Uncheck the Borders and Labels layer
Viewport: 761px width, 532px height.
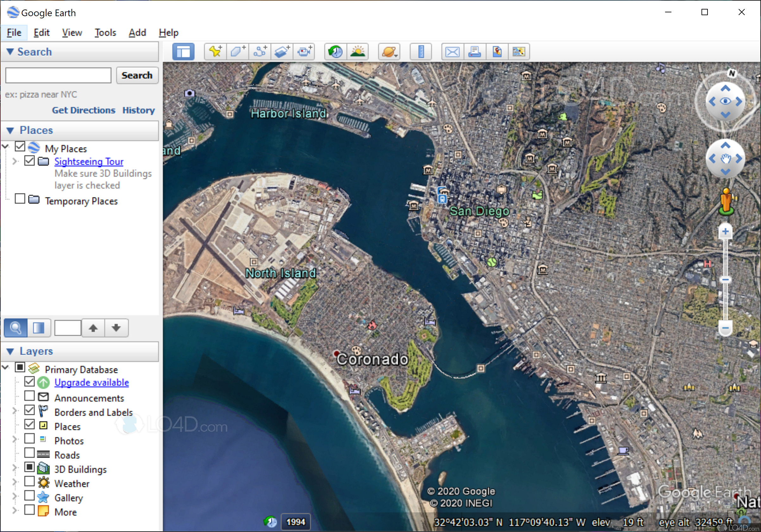29,410
